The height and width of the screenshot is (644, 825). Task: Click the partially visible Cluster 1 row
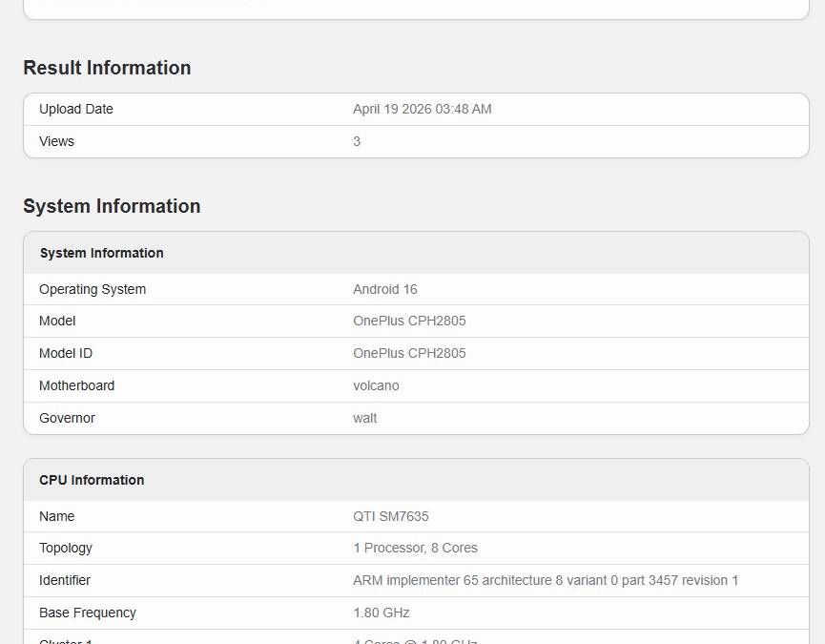point(65,640)
